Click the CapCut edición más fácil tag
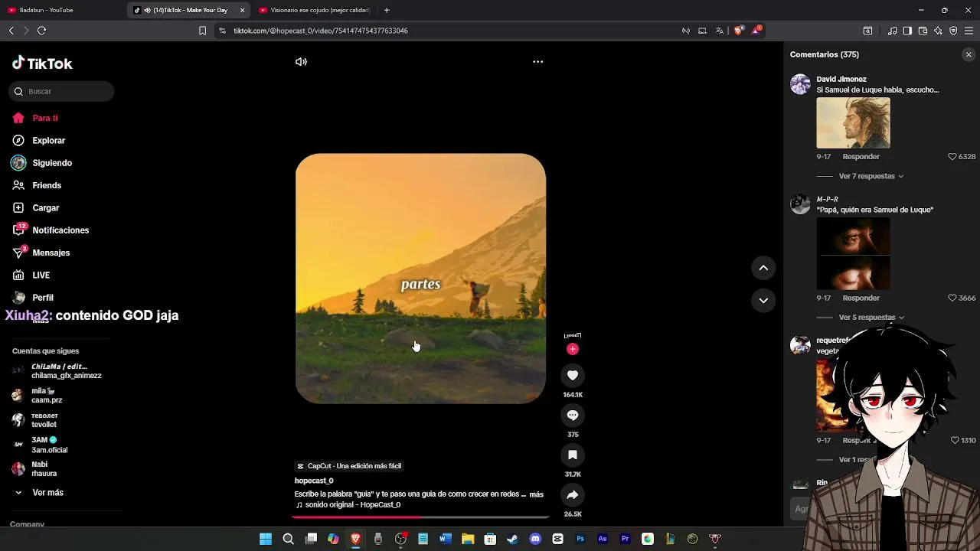980x551 pixels. click(x=349, y=466)
